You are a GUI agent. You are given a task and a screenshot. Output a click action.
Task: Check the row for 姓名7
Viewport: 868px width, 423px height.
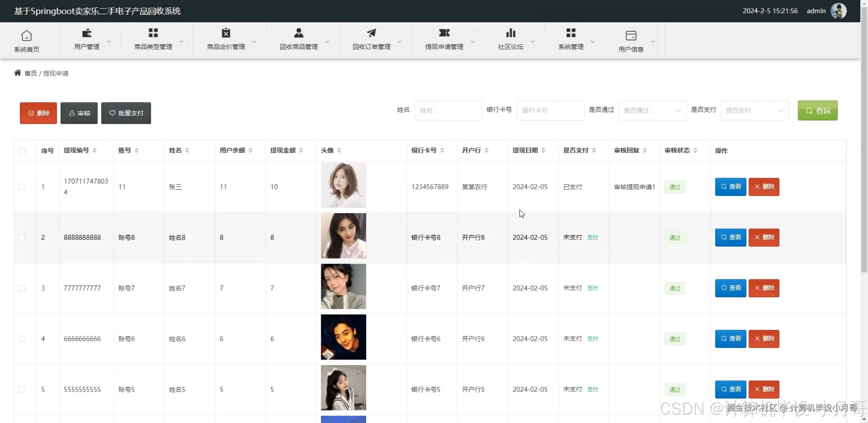pos(22,288)
